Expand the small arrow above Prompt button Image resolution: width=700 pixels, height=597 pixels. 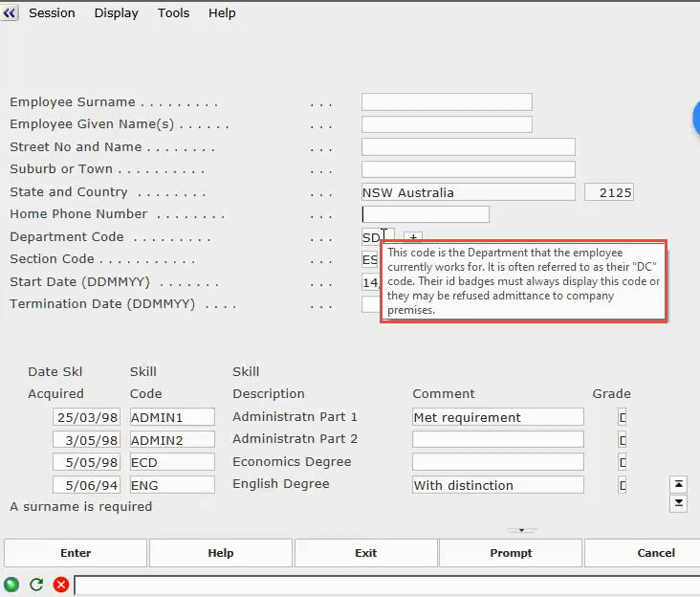521,530
